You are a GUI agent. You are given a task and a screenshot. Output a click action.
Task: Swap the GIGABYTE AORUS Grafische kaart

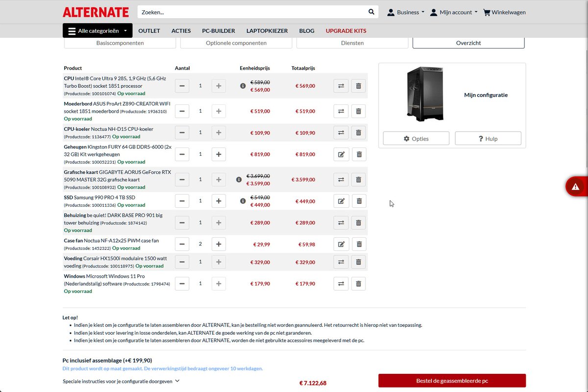[341, 180]
